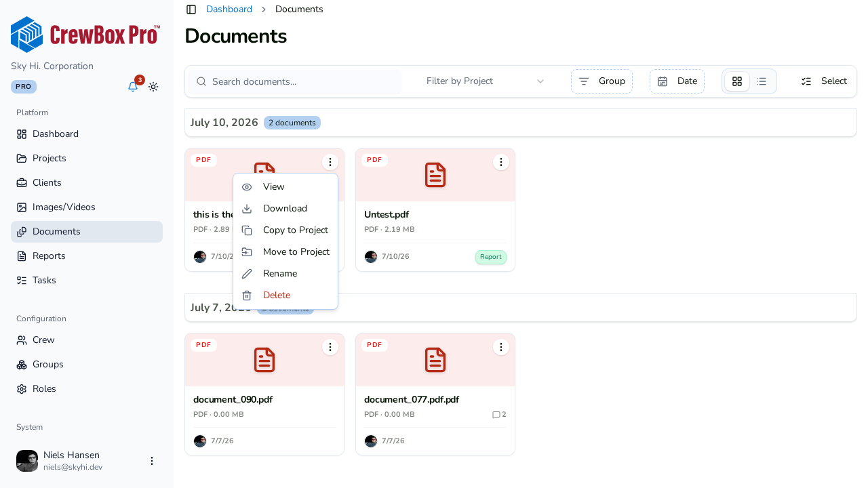Click the uploader avatar on document_077.pdf.pdf
This screenshot has height=488, width=868.
[371, 441]
